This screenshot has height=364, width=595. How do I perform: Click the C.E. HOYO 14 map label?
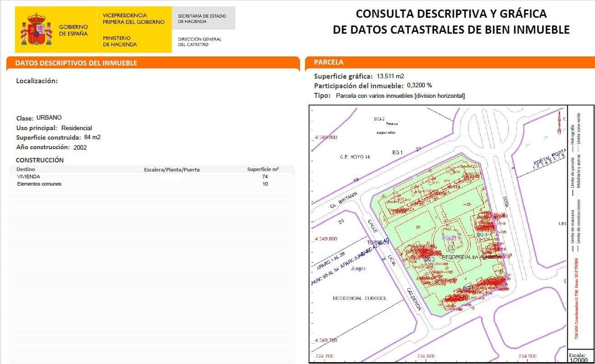[x=355, y=157]
